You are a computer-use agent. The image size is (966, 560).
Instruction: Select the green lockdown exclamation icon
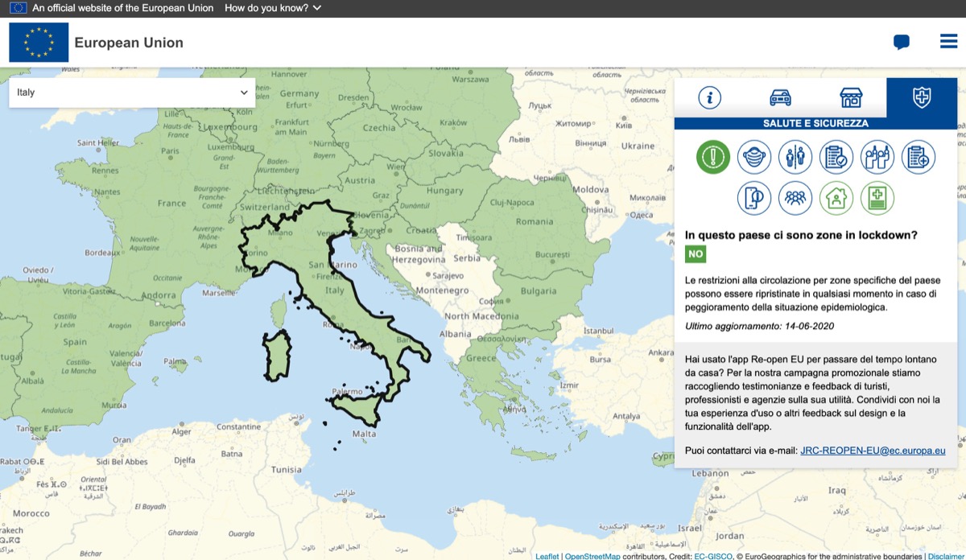click(x=713, y=157)
